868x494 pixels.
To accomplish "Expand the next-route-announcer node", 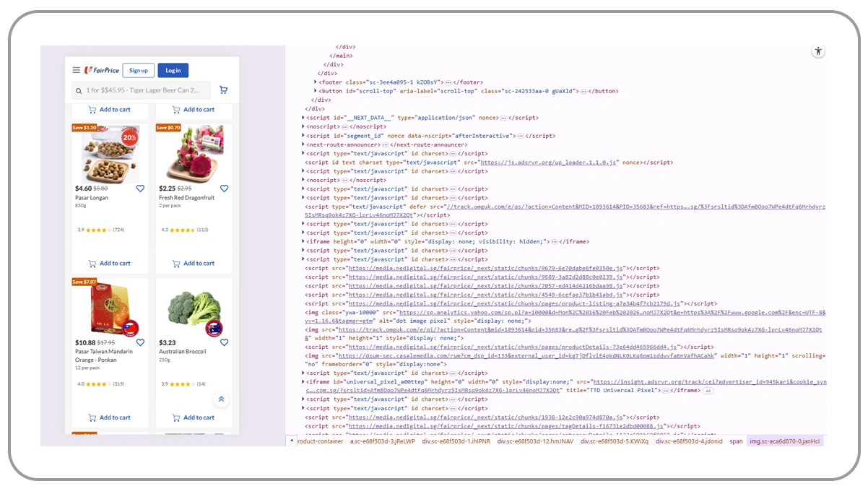I will tap(303, 144).
